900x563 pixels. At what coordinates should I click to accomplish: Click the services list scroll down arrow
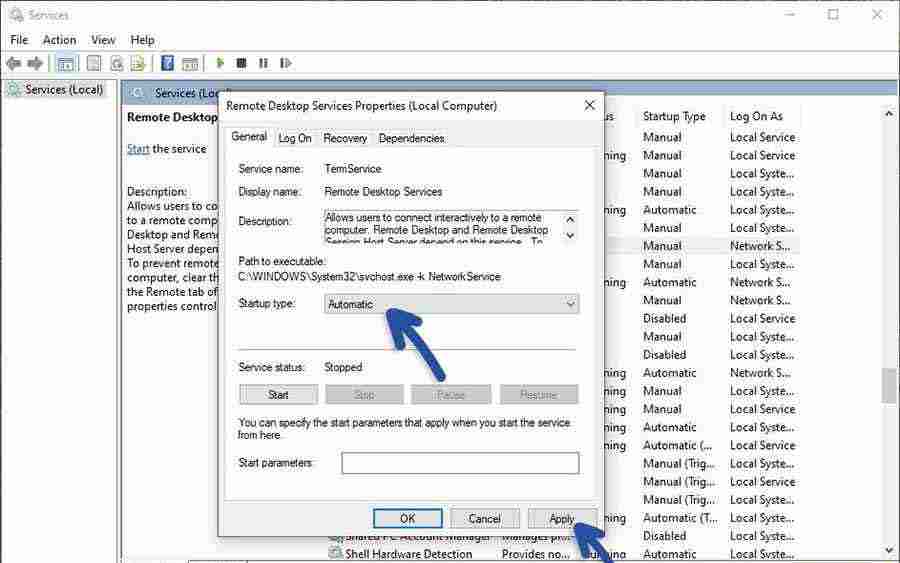pos(890,551)
